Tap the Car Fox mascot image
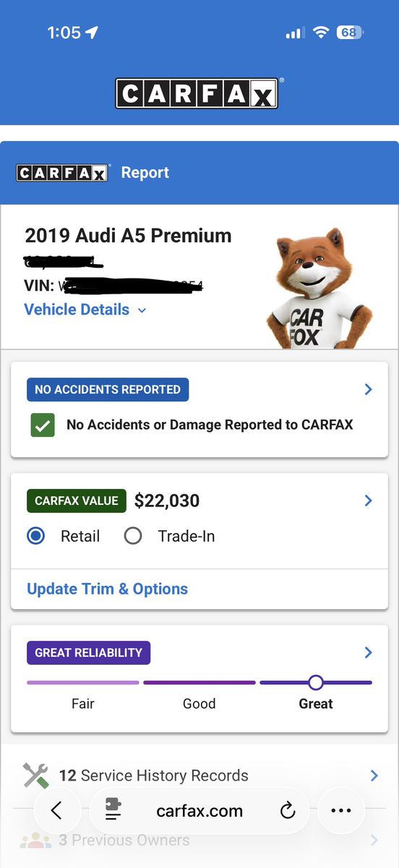The image size is (399, 868). point(318,288)
